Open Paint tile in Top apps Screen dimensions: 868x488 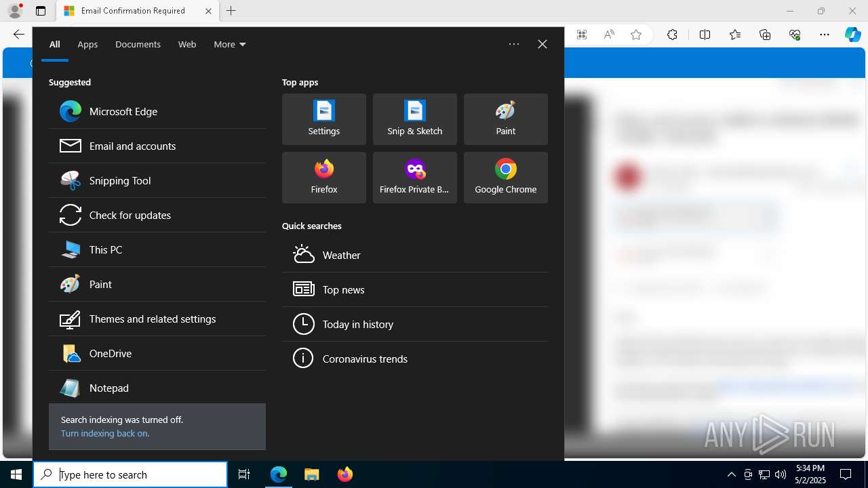click(x=506, y=119)
